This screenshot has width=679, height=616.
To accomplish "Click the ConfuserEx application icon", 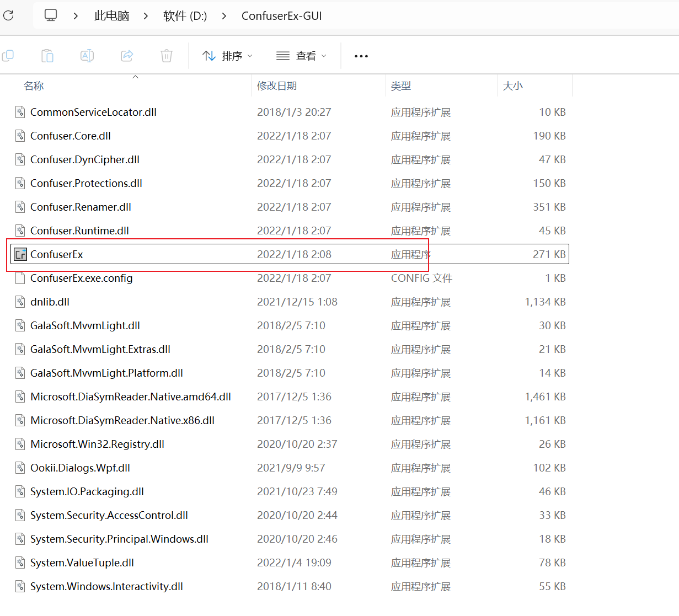I will 20,254.
